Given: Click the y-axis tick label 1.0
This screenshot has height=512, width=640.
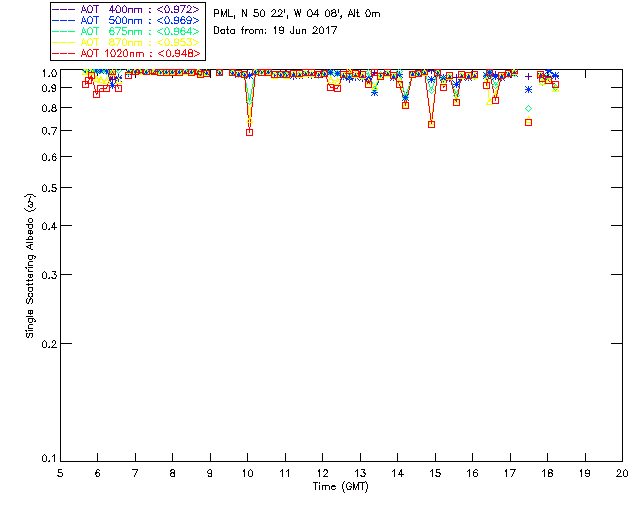Looking at the screenshot, I should pyautogui.click(x=49, y=73).
